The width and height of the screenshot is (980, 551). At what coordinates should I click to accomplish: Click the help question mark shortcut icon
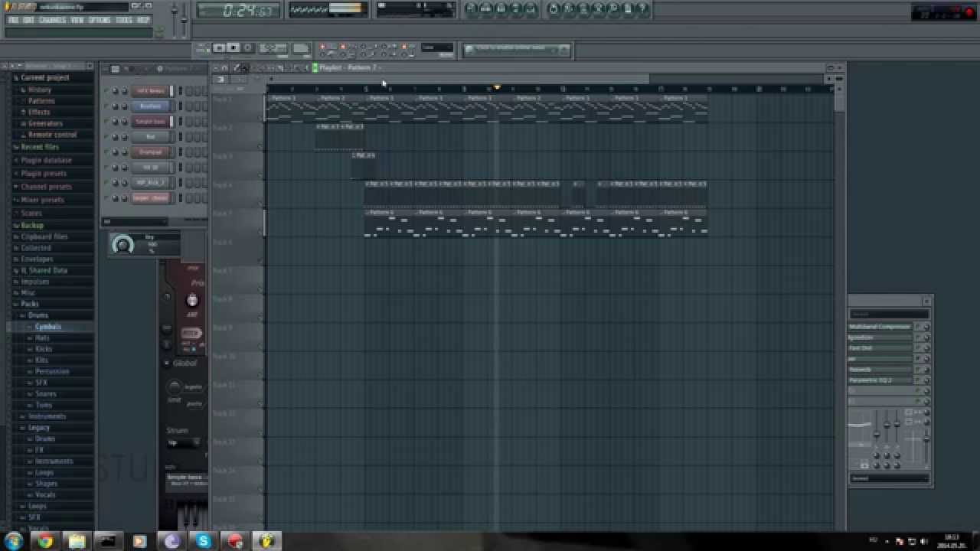[643, 9]
